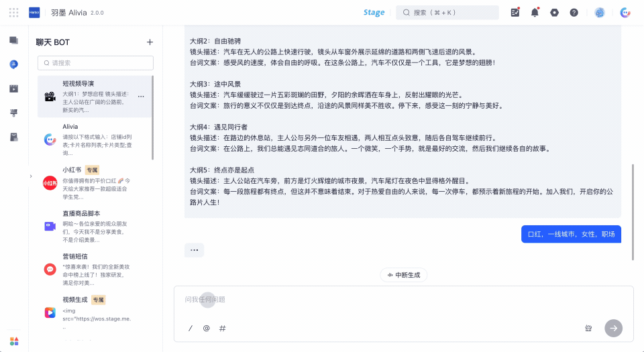Image resolution: width=644 pixels, height=352 pixels.
Task: Click the Stage environment label
Action: tap(374, 12)
